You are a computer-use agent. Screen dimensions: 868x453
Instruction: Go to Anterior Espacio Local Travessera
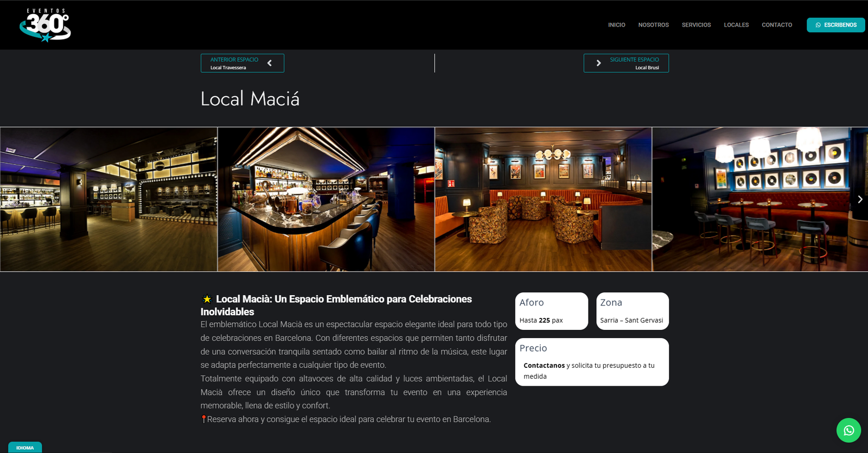(x=234, y=63)
